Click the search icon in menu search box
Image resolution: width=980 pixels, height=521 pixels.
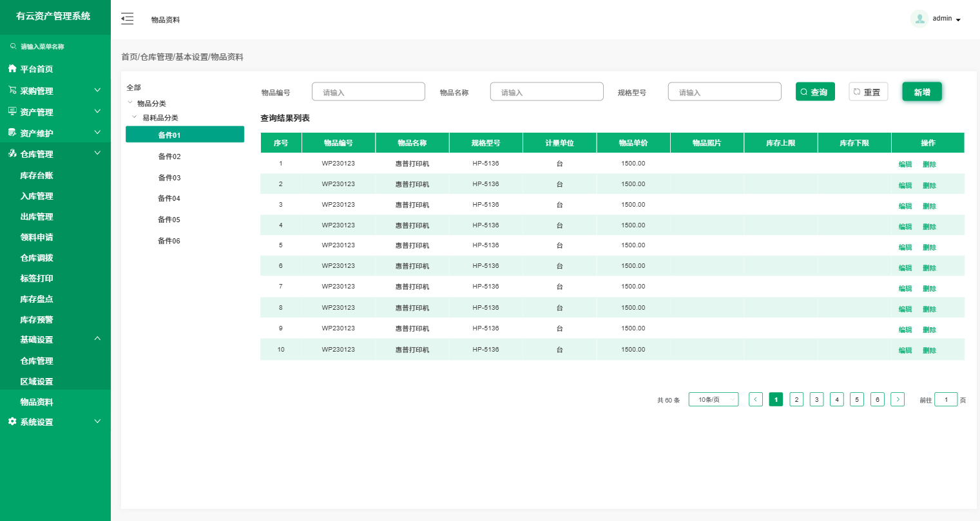(13, 46)
